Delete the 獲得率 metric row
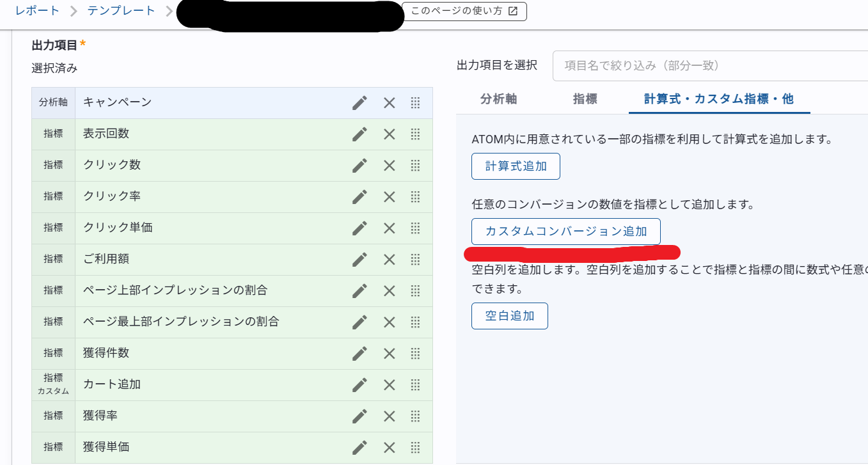 [x=389, y=416]
